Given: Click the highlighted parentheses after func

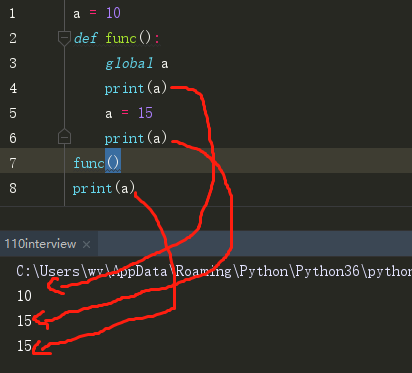Looking at the screenshot, I should click(113, 163).
